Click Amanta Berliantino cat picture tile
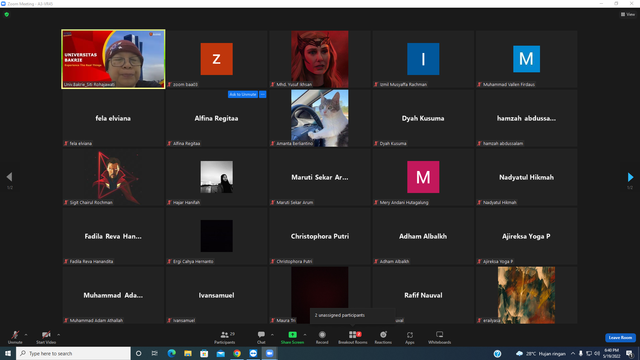Screen dimensions: 640x360 tap(320, 118)
